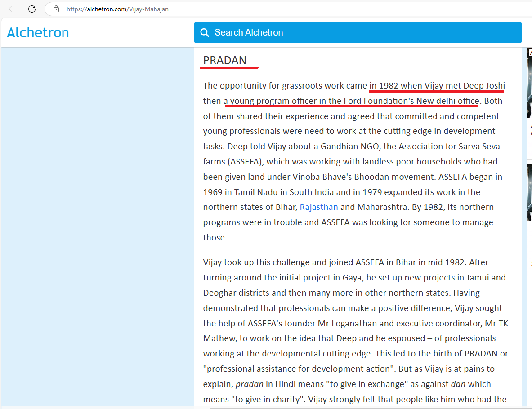Click the italic word "dan"

(x=458, y=384)
